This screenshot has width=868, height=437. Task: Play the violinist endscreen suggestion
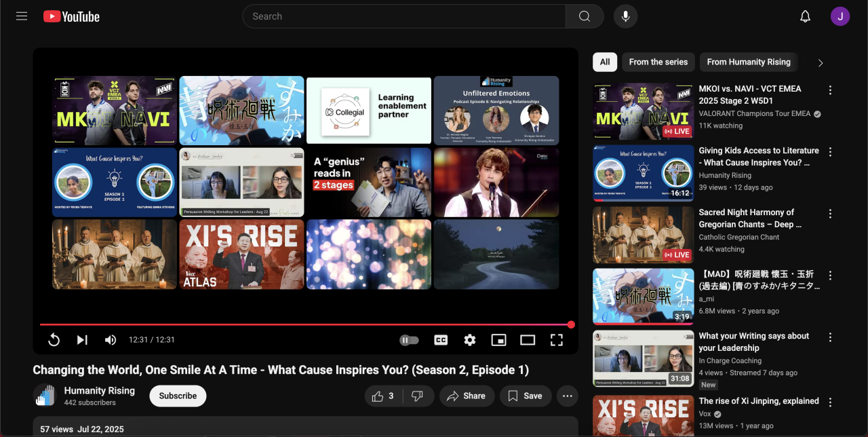click(x=496, y=182)
